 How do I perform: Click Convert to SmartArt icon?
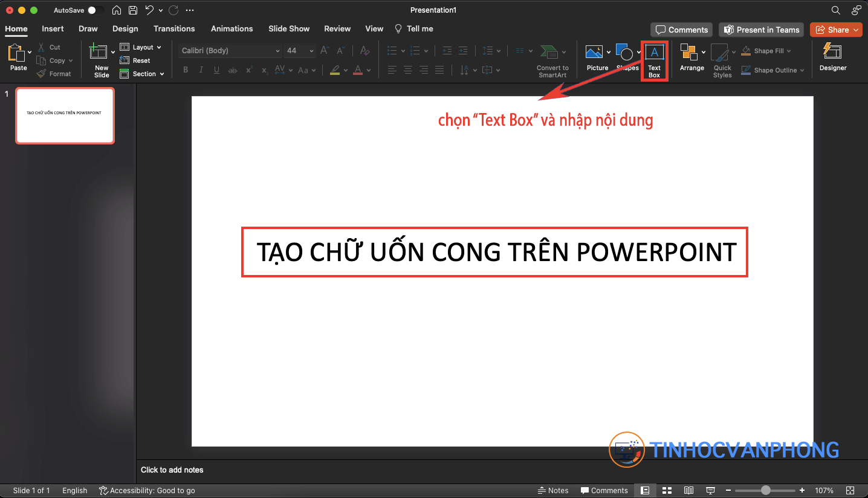tap(549, 52)
